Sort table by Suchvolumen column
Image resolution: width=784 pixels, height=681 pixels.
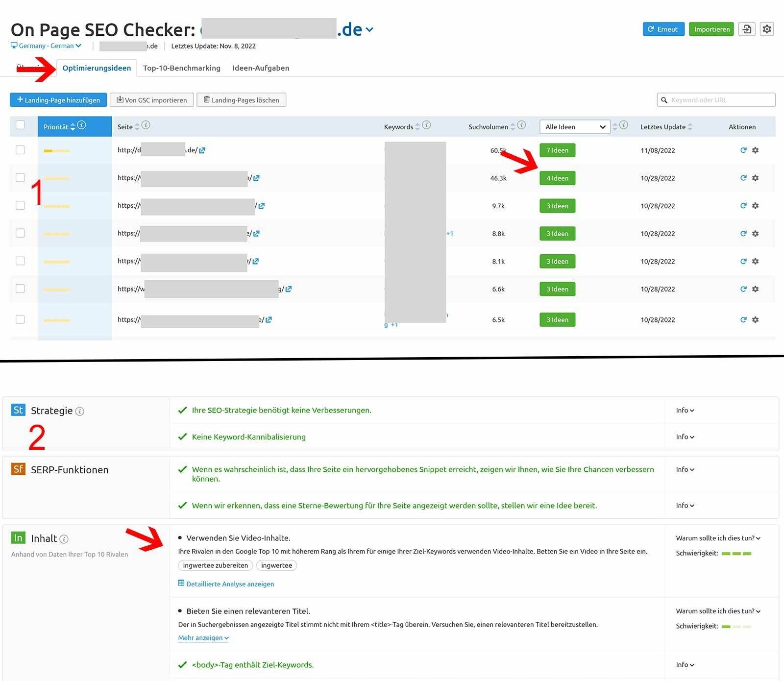tap(492, 127)
